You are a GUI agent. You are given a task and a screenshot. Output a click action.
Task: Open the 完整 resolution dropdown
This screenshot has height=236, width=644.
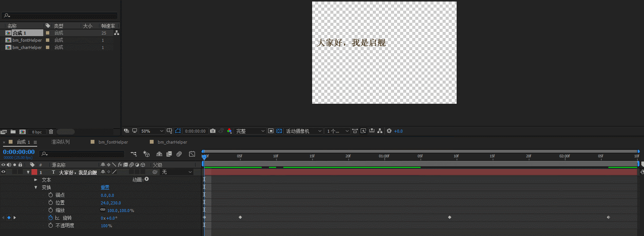coord(250,131)
